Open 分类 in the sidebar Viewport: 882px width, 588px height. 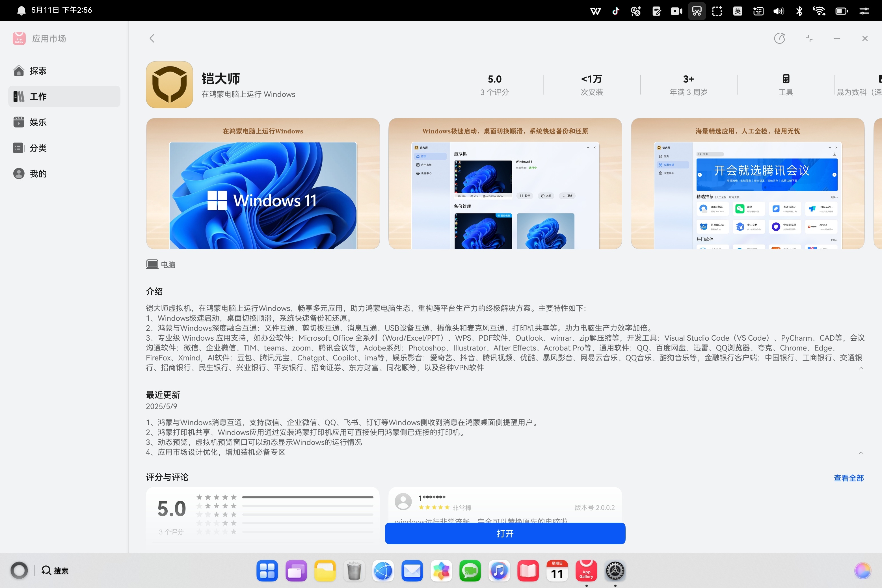(64, 148)
